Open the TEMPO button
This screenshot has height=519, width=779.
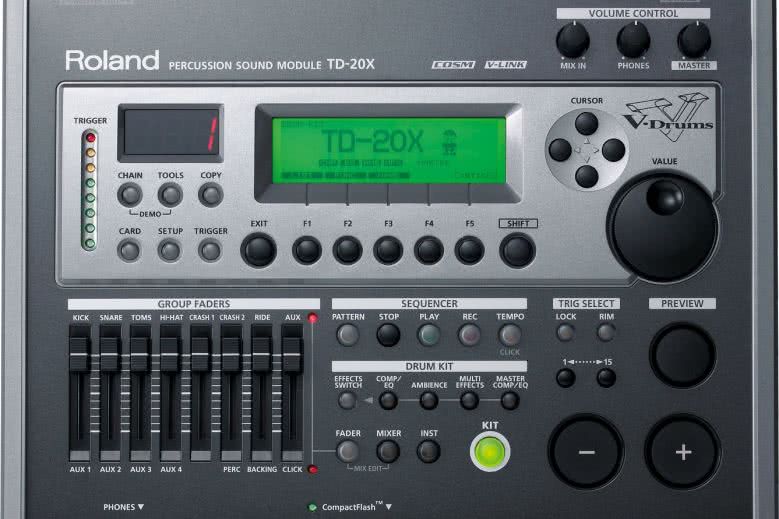pos(510,335)
